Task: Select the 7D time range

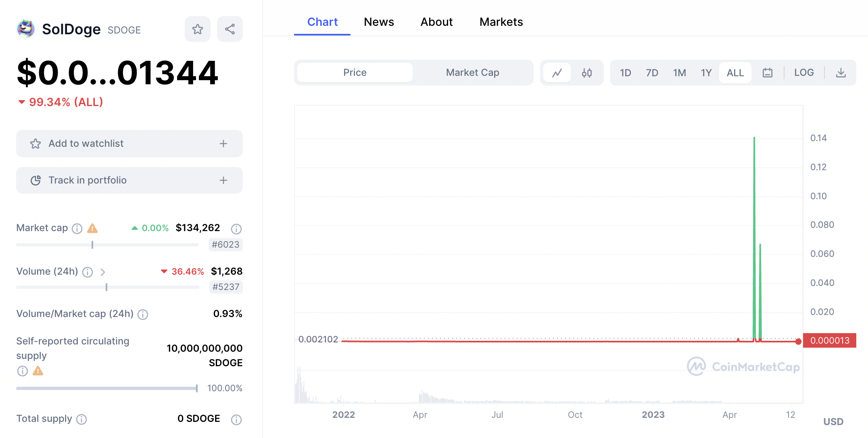Action: pos(652,73)
